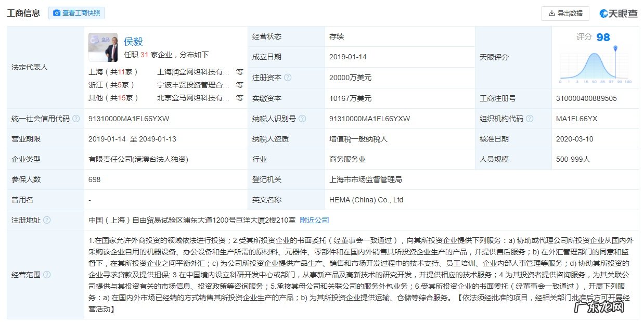Viewport: 644px width, 322px height.
Task: Open 上海润盒网络科技有… company link
Action: pos(193,72)
